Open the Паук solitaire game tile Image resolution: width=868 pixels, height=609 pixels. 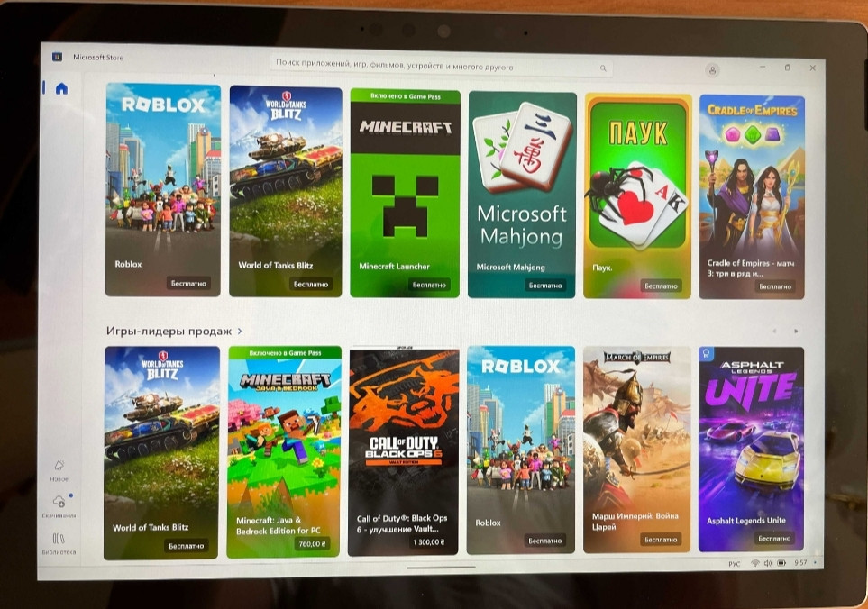[637, 195]
